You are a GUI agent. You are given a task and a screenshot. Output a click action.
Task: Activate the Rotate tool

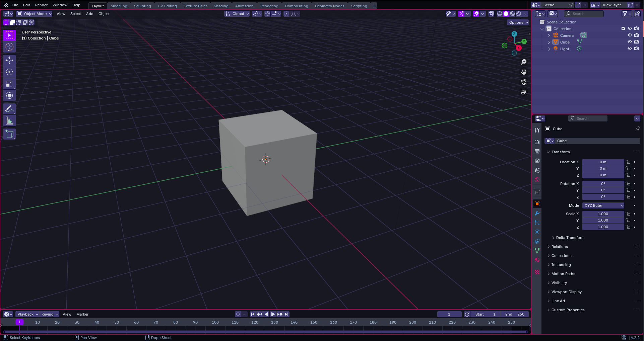point(9,72)
